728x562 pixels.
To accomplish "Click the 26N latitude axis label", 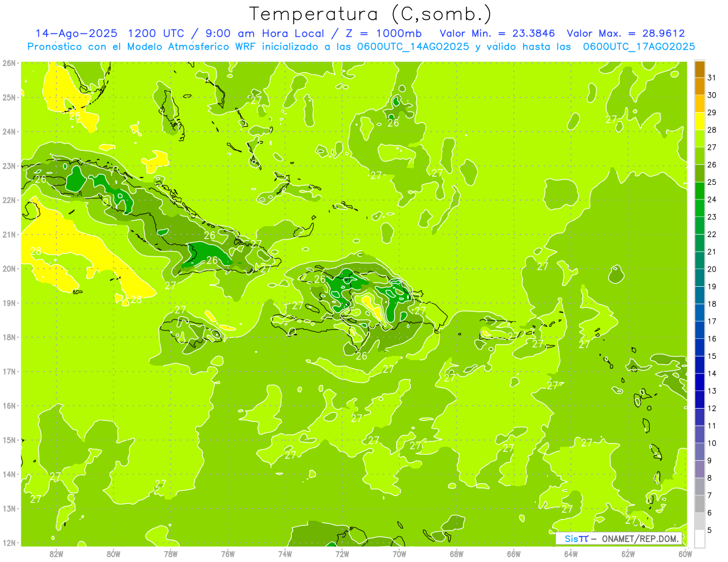I will point(8,63).
